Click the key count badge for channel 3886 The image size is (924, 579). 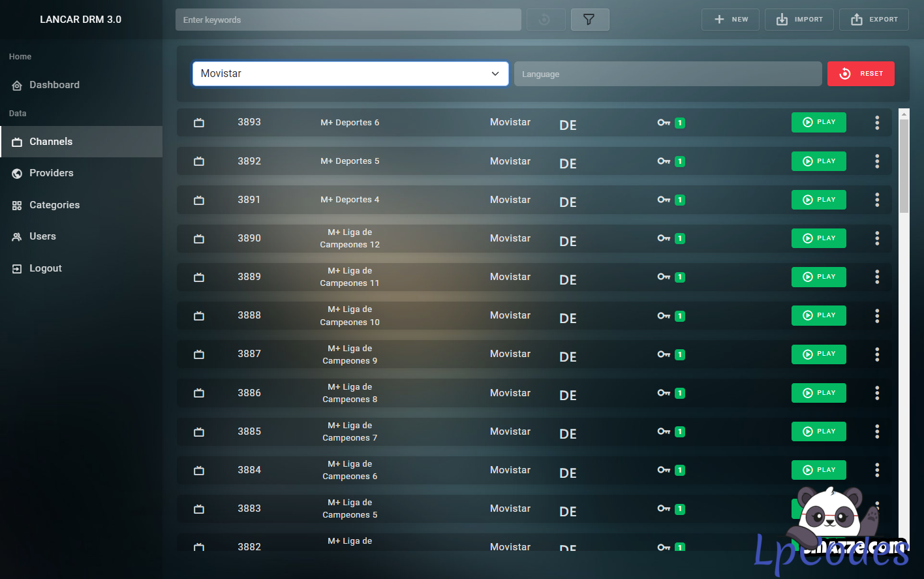coord(680,393)
